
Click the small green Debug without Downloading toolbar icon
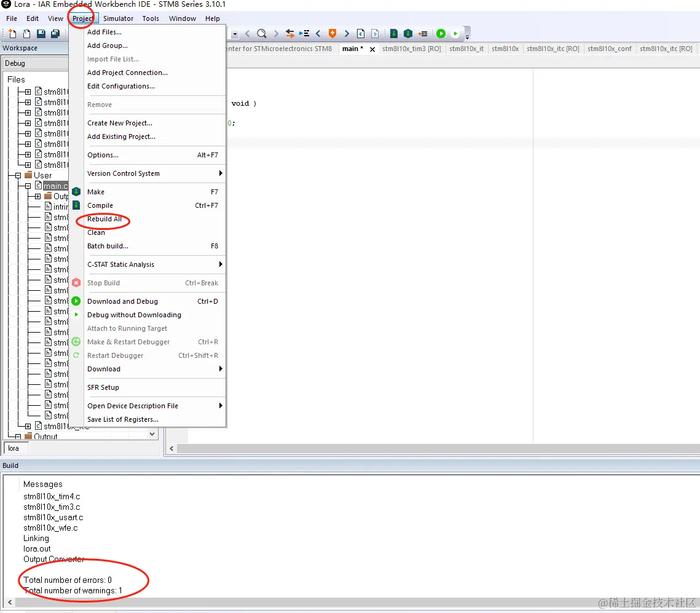455,33
